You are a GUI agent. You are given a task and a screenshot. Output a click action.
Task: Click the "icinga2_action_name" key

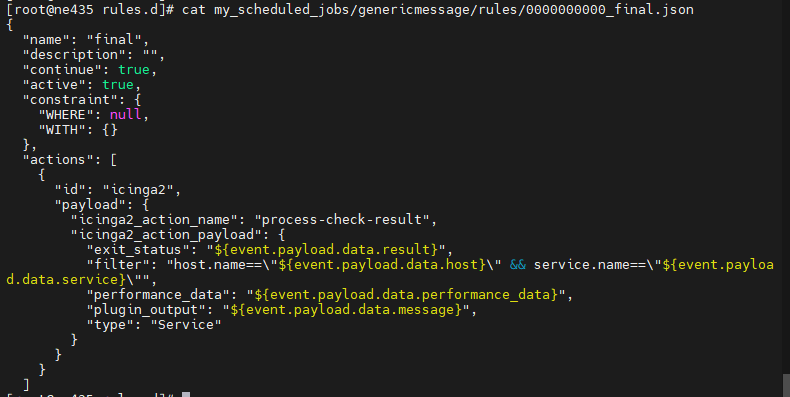(x=154, y=220)
